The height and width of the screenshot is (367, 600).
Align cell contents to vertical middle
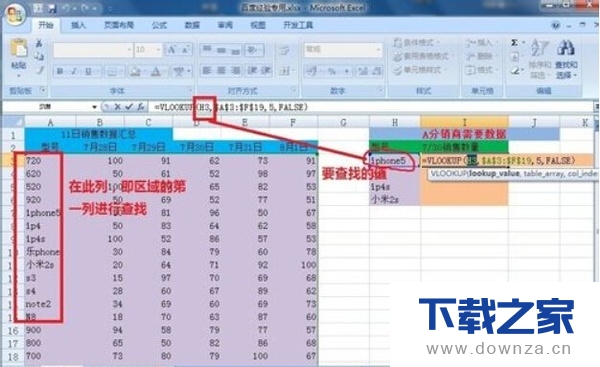point(221,50)
